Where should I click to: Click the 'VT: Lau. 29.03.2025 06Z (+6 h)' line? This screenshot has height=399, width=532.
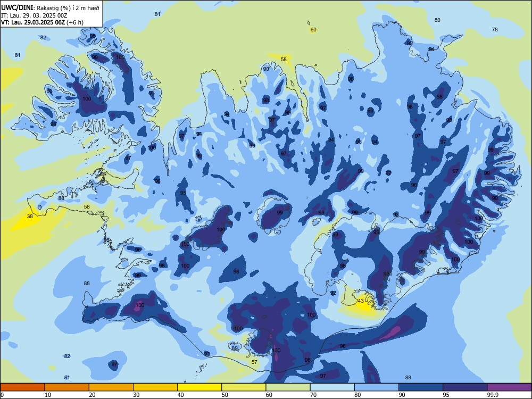tap(42, 22)
